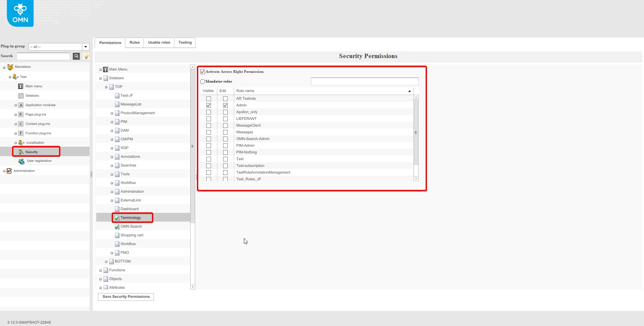Viewport: 644px width, 326px height.
Task: Open the Rules tab
Action: point(135,43)
